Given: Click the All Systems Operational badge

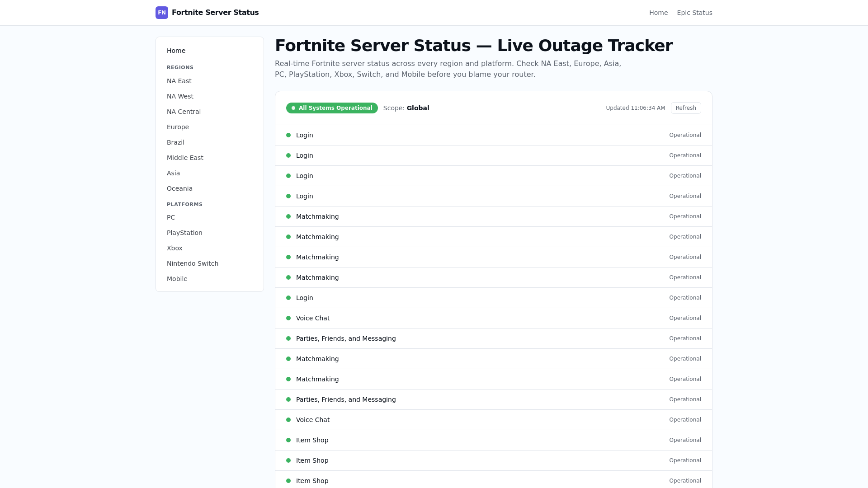Looking at the screenshot, I should tap(332, 108).
